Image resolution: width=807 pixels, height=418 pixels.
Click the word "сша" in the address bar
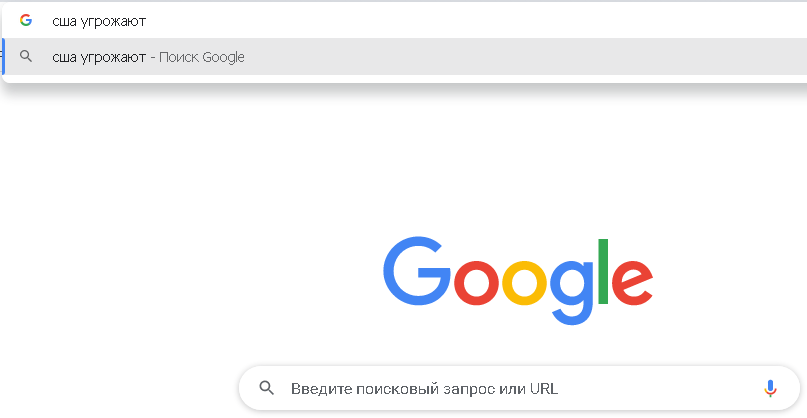click(64, 21)
